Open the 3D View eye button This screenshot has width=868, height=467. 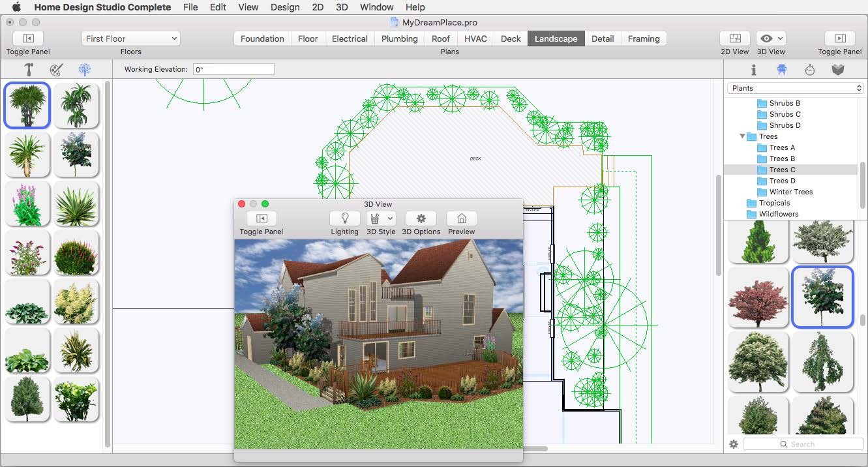(x=766, y=38)
